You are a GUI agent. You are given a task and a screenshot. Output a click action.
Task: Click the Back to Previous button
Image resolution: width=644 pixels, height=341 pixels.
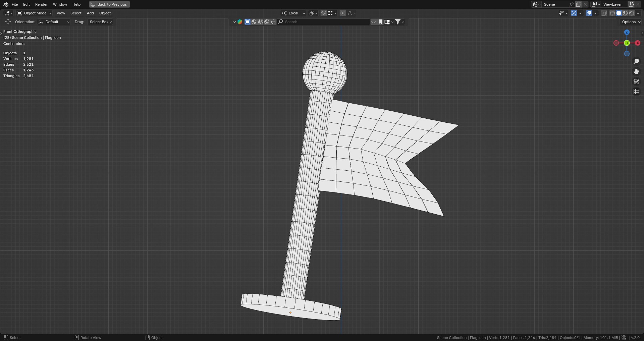(x=109, y=4)
